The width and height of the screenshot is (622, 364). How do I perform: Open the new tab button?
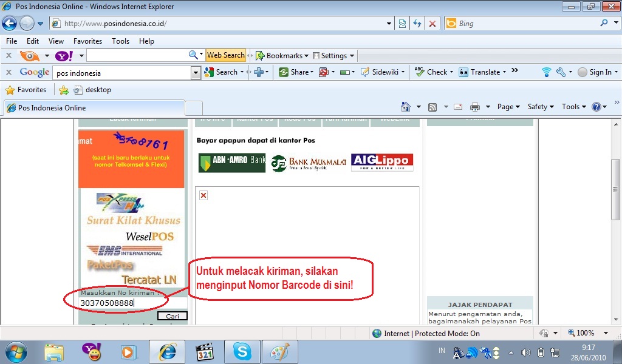(x=194, y=108)
